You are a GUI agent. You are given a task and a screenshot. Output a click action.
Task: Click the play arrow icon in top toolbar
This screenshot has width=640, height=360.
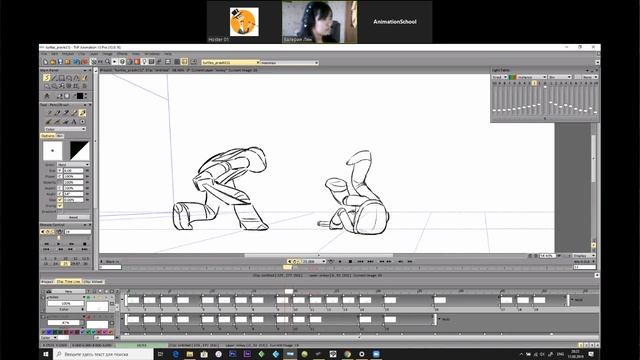point(115,62)
